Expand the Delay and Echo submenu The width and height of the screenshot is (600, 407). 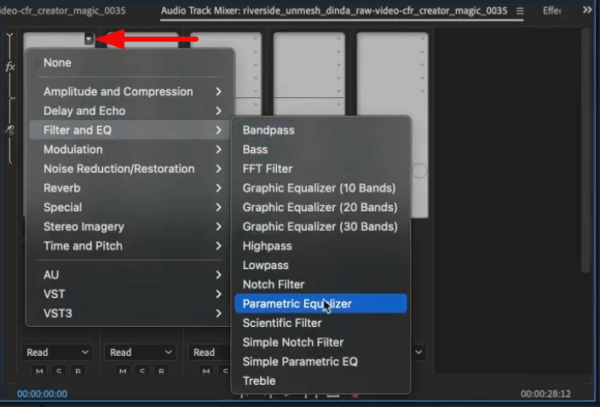[130, 111]
